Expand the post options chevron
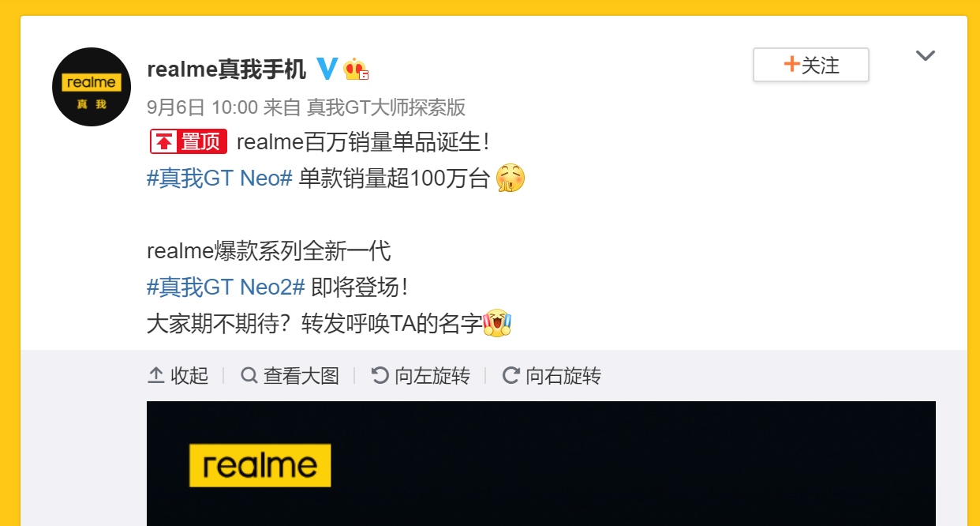 point(925,56)
